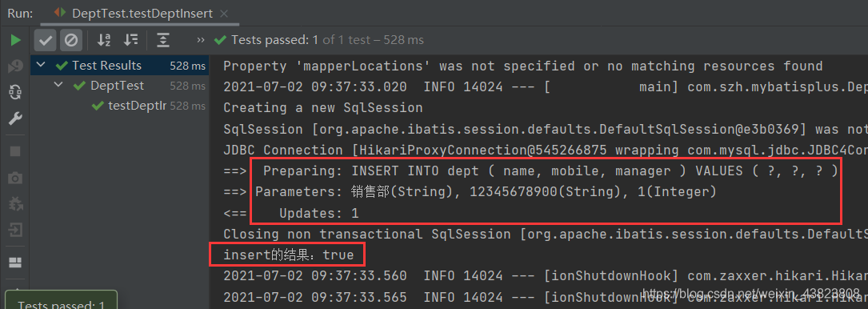868x309 pixels.
Task: Toggle auto-test rerun icon in sidebar
Action: tap(15, 92)
